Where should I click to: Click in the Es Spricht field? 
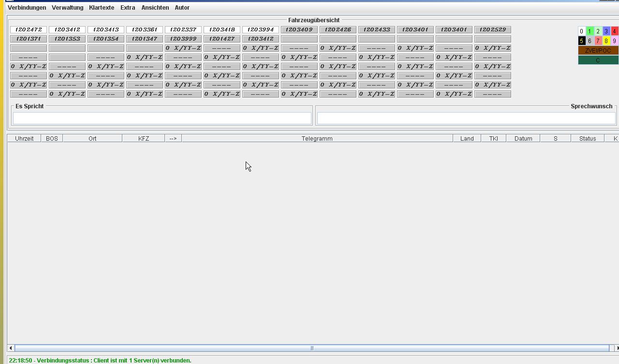(x=162, y=118)
